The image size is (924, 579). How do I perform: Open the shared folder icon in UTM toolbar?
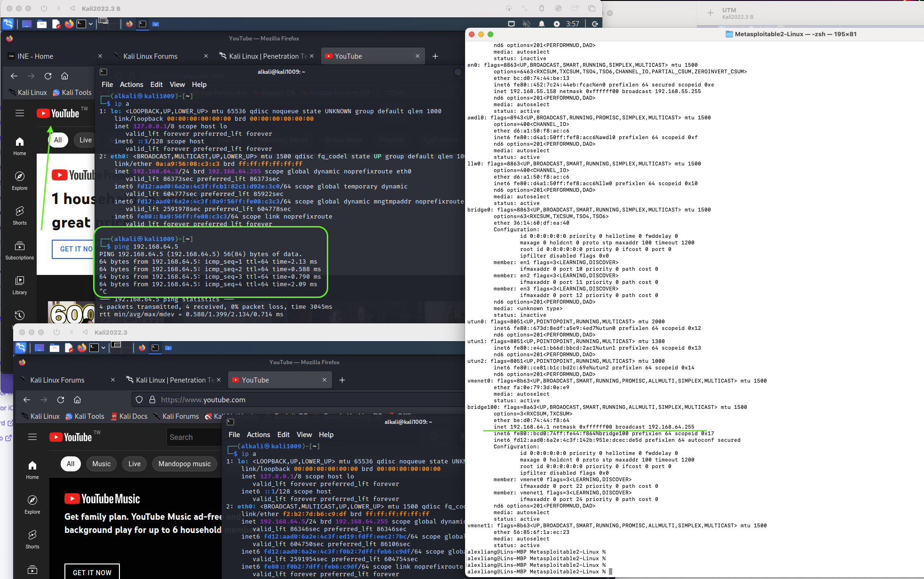575,8
